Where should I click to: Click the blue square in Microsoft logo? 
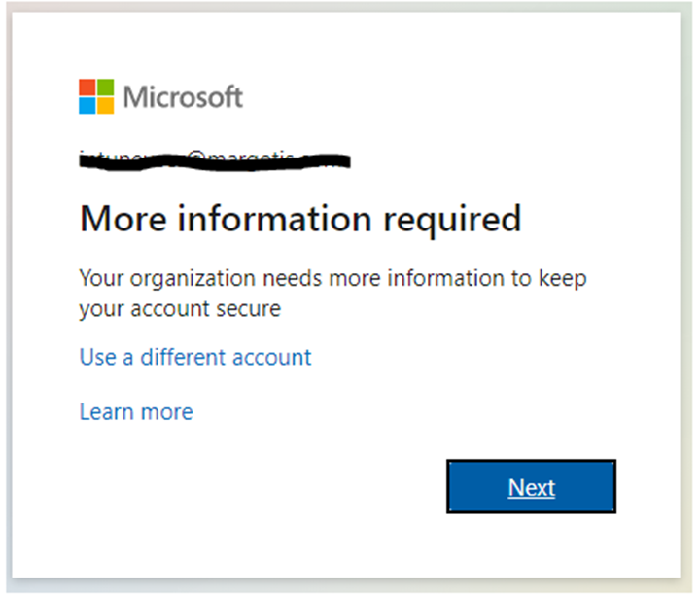[87, 105]
